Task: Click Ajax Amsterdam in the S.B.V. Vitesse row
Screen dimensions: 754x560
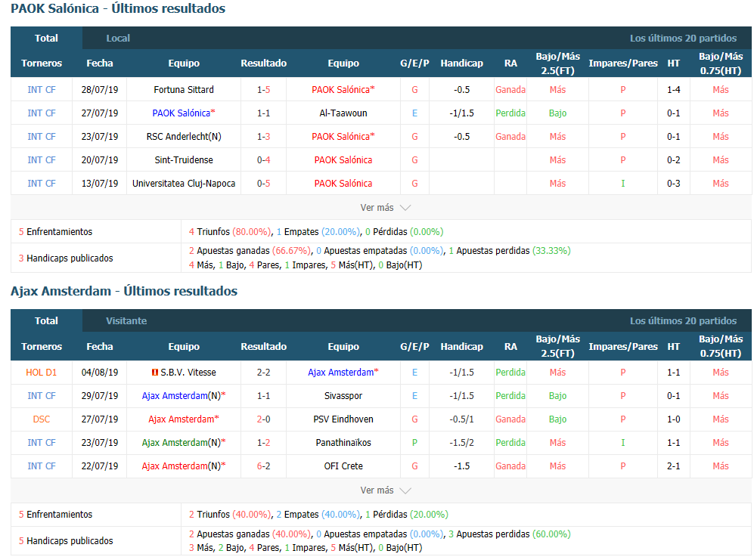Action: tap(341, 373)
